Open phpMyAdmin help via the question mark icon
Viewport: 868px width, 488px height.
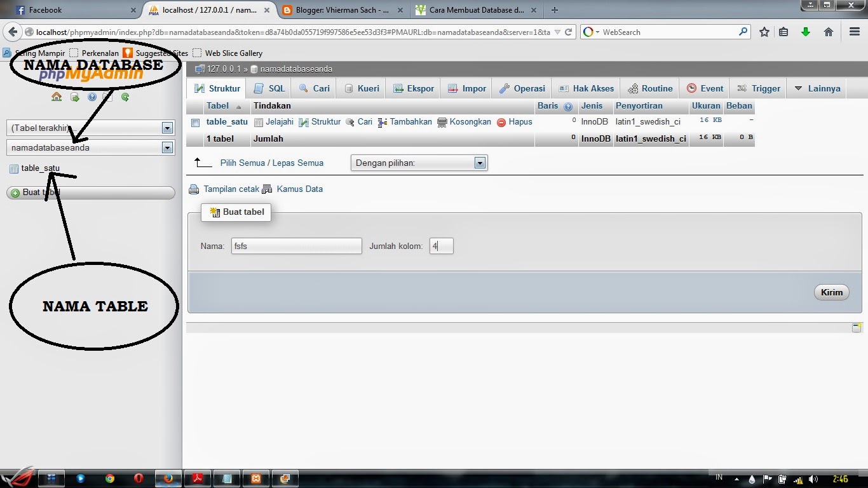[x=92, y=97]
